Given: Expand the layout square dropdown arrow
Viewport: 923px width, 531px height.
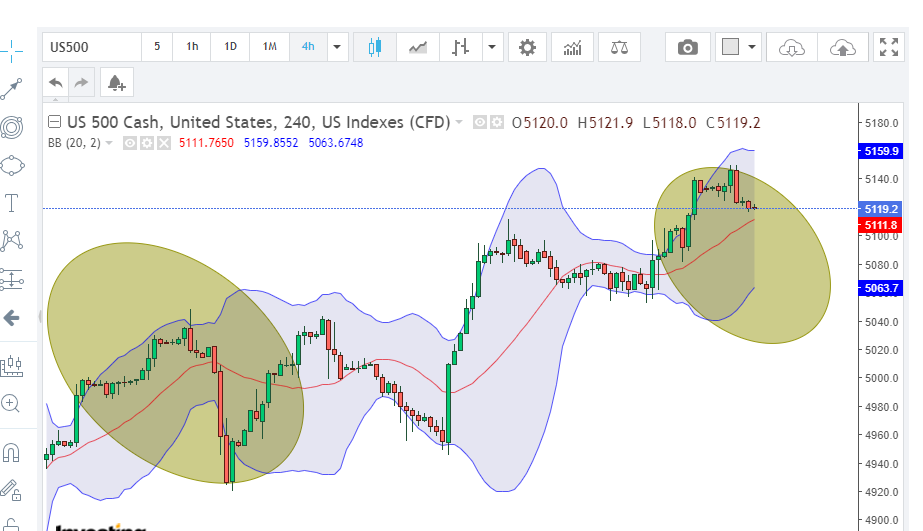Looking at the screenshot, I should point(752,47).
